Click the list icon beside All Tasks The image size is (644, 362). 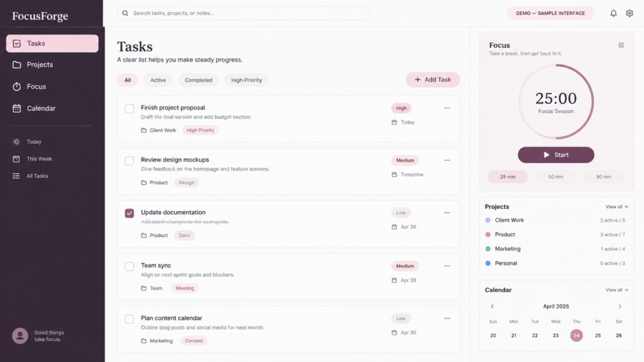tap(16, 176)
